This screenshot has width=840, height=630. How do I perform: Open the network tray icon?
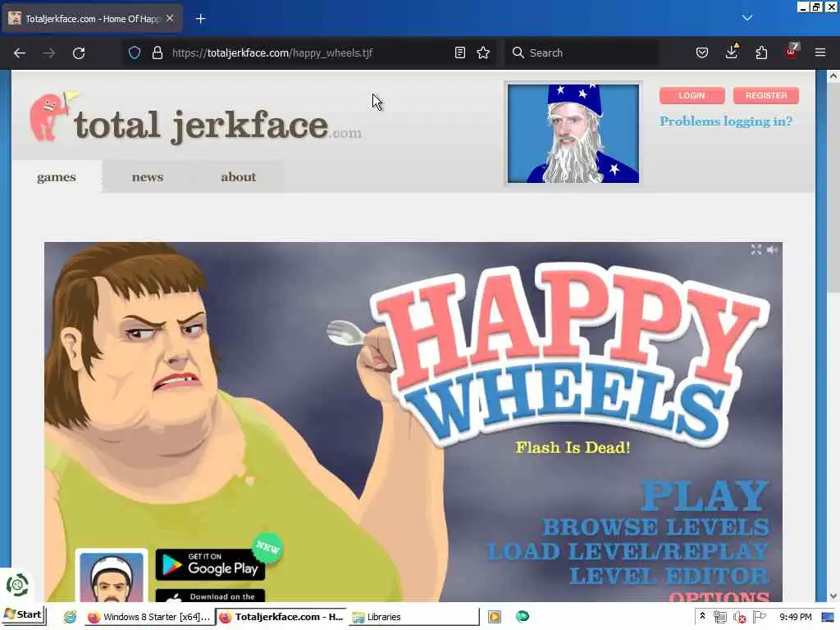(x=719, y=617)
